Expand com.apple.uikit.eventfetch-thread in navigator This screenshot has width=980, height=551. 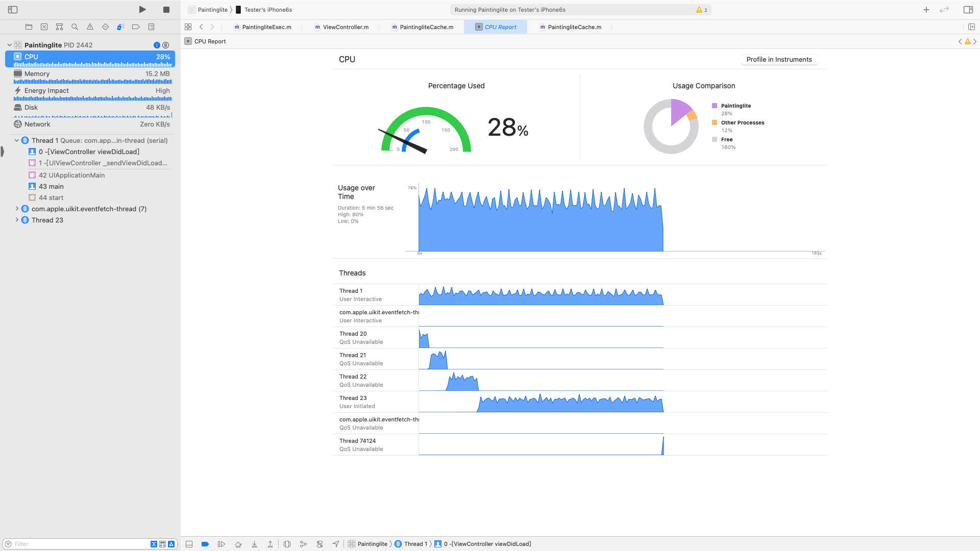coord(17,209)
